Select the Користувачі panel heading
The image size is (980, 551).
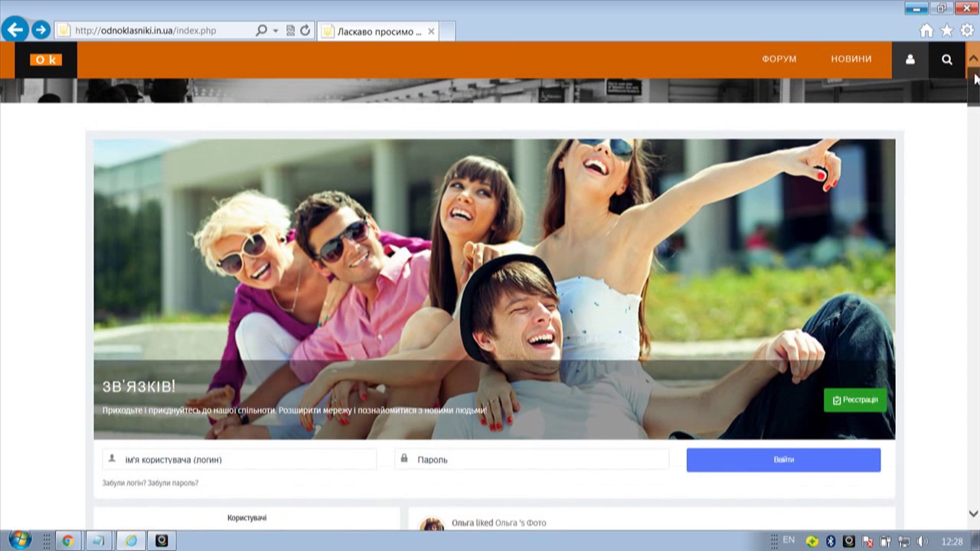247,518
